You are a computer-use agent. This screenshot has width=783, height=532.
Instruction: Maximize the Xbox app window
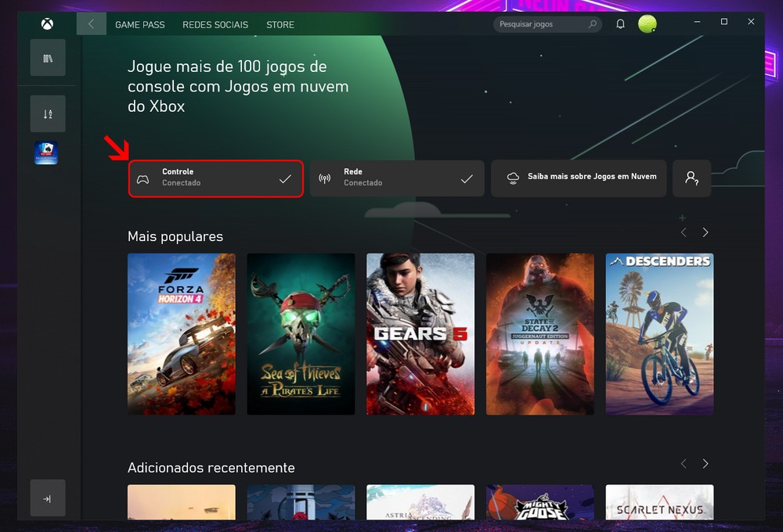pos(724,21)
